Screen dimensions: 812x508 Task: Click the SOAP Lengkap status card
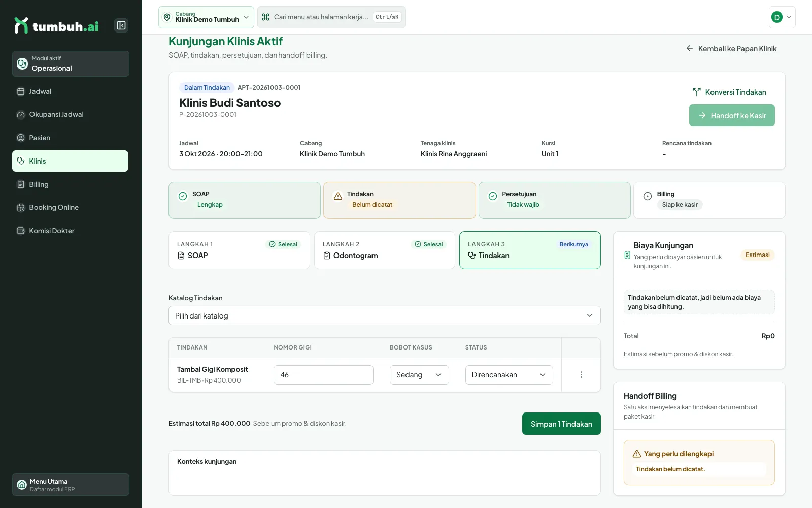pyautogui.click(x=245, y=201)
